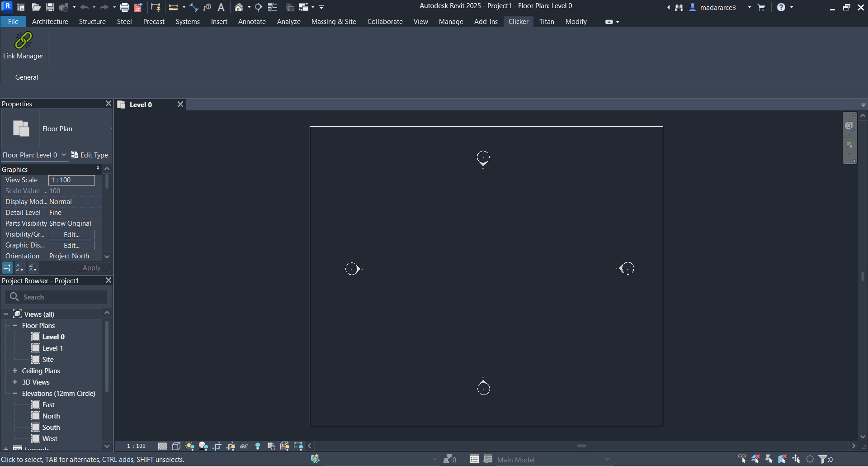
Task: Toggle Reveal Hidden Elements lightbulb
Action: [258, 447]
